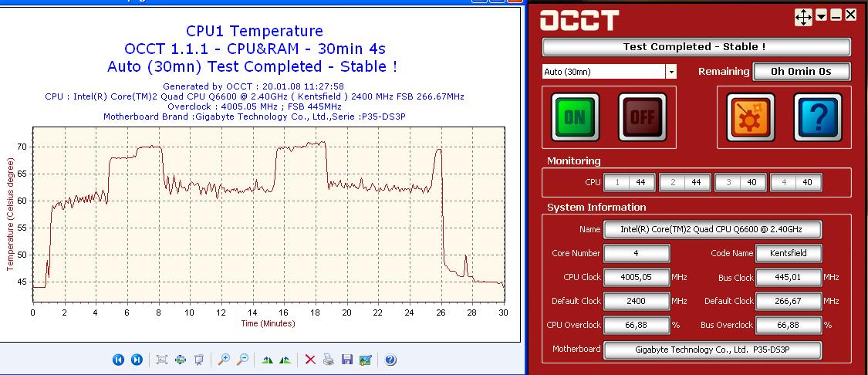This screenshot has width=868, height=375.
Task: Select the CPU Overclock 66,88 value
Action: point(637,325)
